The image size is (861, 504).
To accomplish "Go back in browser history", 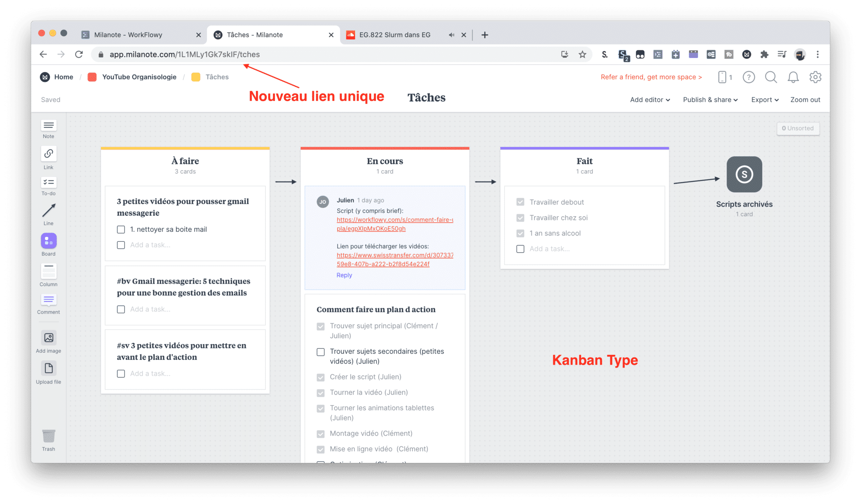I will 43,54.
